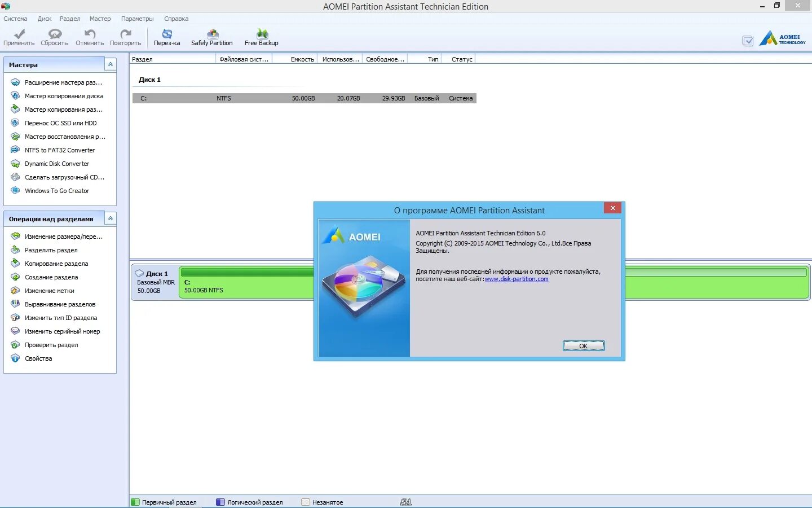Image resolution: width=812 pixels, height=508 pixels.
Task: Click the blue Логический раздел legend swatch
Action: pos(220,502)
